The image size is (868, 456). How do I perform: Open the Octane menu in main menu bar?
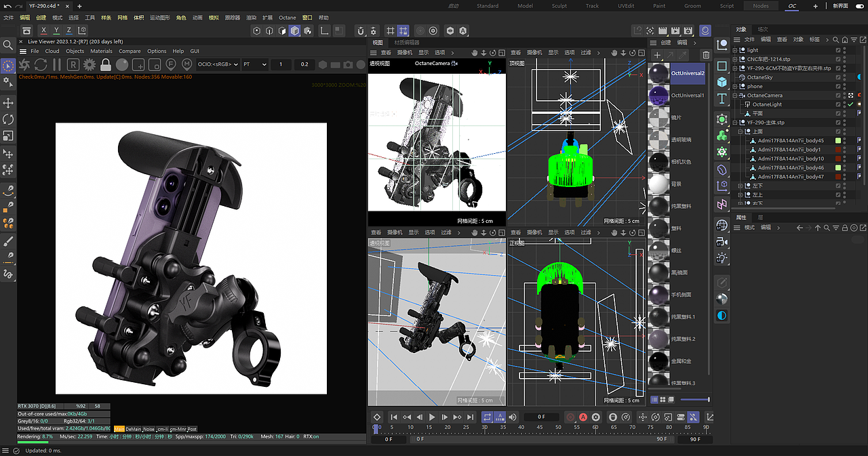288,18
